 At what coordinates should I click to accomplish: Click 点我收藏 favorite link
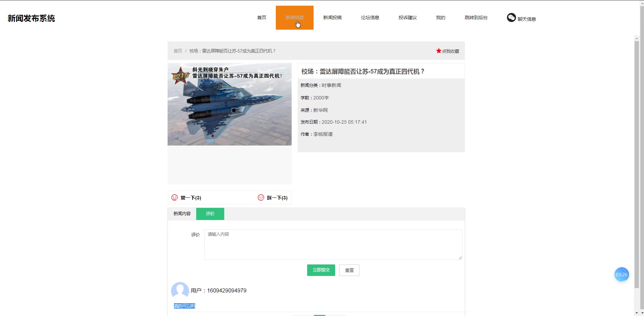[x=450, y=51]
